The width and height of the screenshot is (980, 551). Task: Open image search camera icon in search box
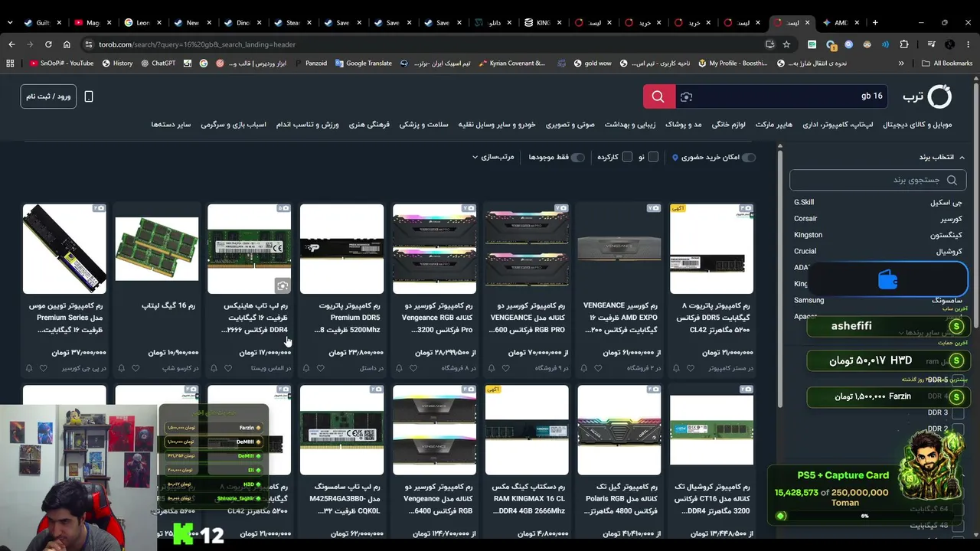click(x=686, y=96)
